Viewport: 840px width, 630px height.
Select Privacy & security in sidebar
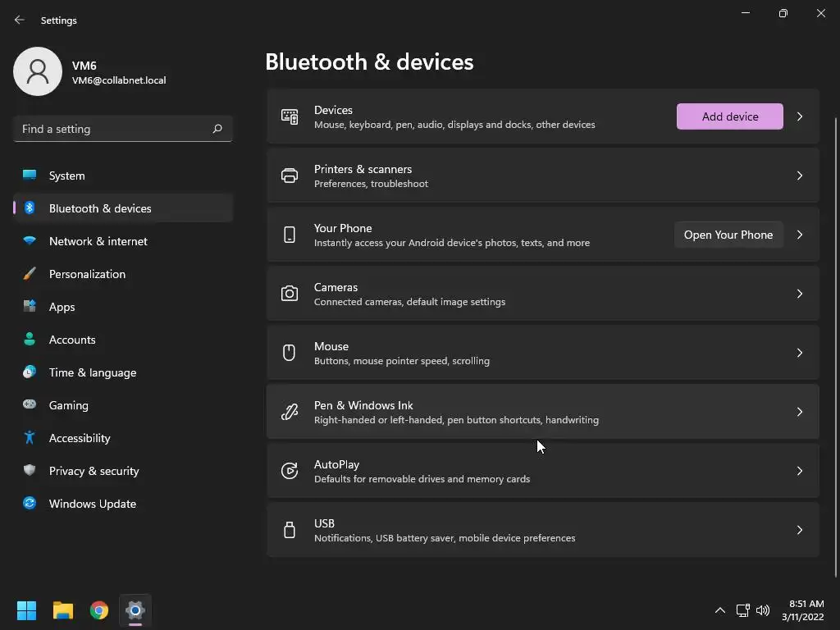point(94,471)
